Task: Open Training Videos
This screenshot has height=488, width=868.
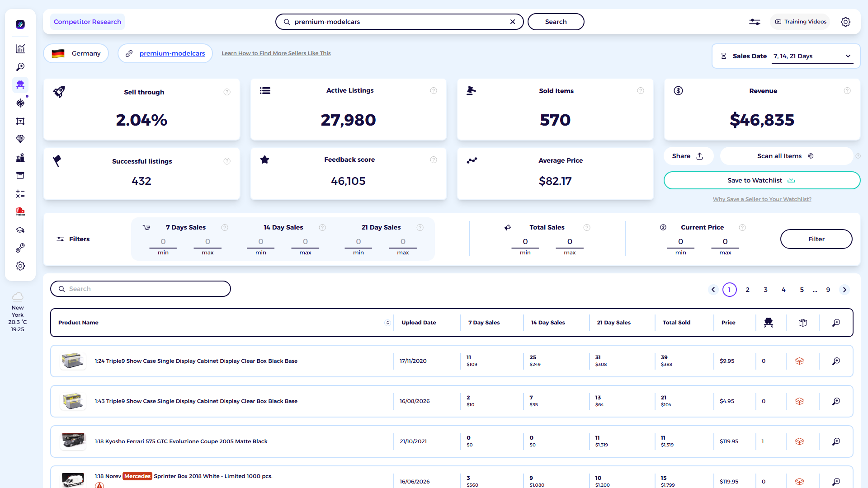Action: 800,22
